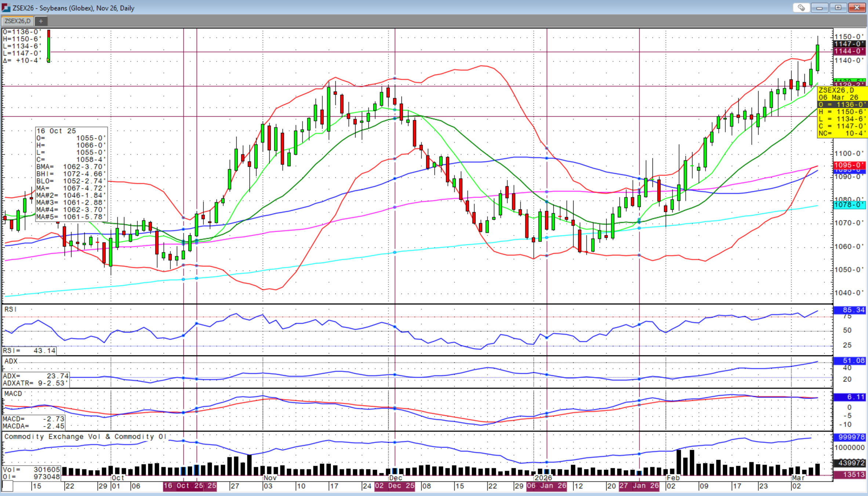Click the CQG app icon in title bar
Screen dimensions: 868x496
pos(6,8)
